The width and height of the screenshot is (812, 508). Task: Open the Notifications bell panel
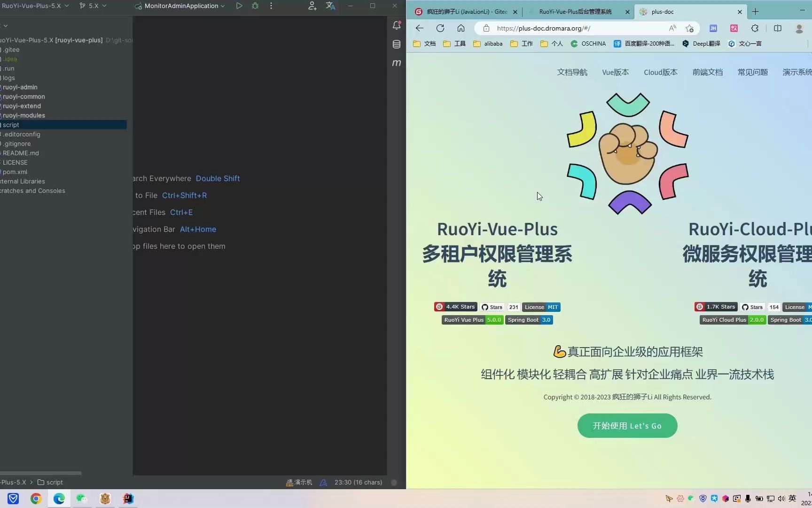pyautogui.click(x=397, y=25)
